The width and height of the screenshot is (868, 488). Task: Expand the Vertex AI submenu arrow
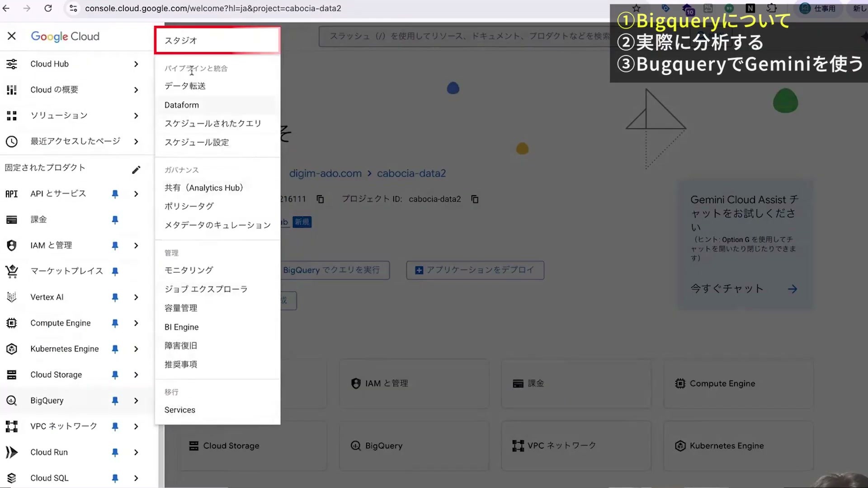tap(136, 297)
